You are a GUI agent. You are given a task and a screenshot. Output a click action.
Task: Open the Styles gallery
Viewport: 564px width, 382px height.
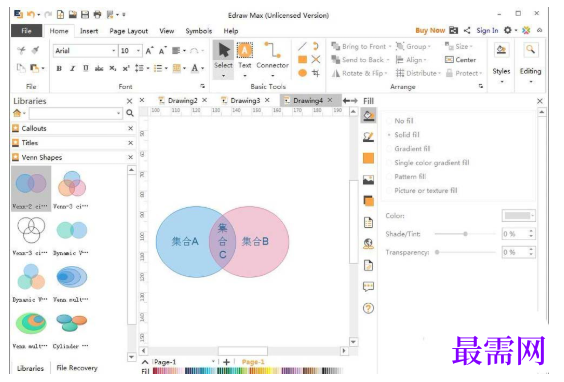tap(501, 63)
